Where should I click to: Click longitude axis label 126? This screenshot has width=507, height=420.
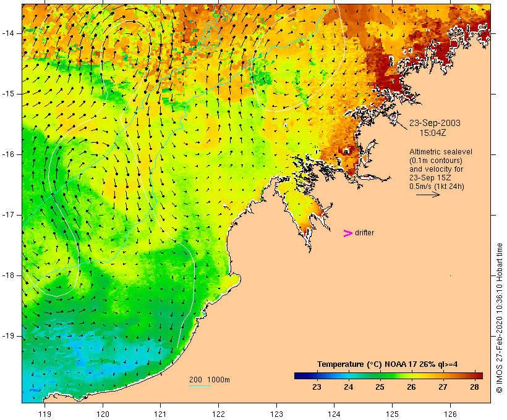click(x=450, y=414)
